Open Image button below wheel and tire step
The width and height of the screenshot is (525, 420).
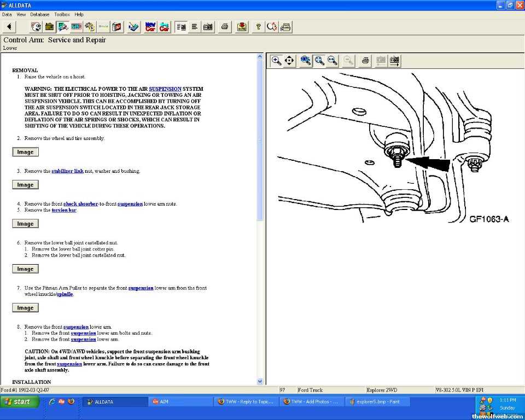(x=25, y=152)
